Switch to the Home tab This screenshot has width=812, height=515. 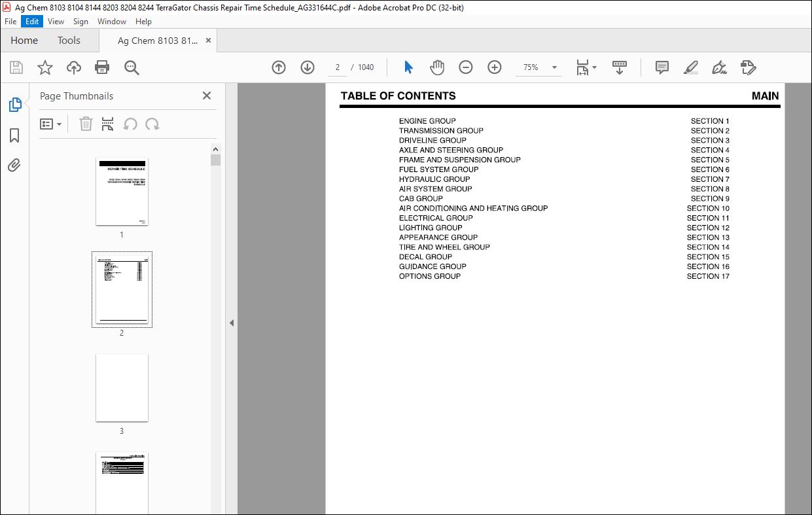(24, 41)
